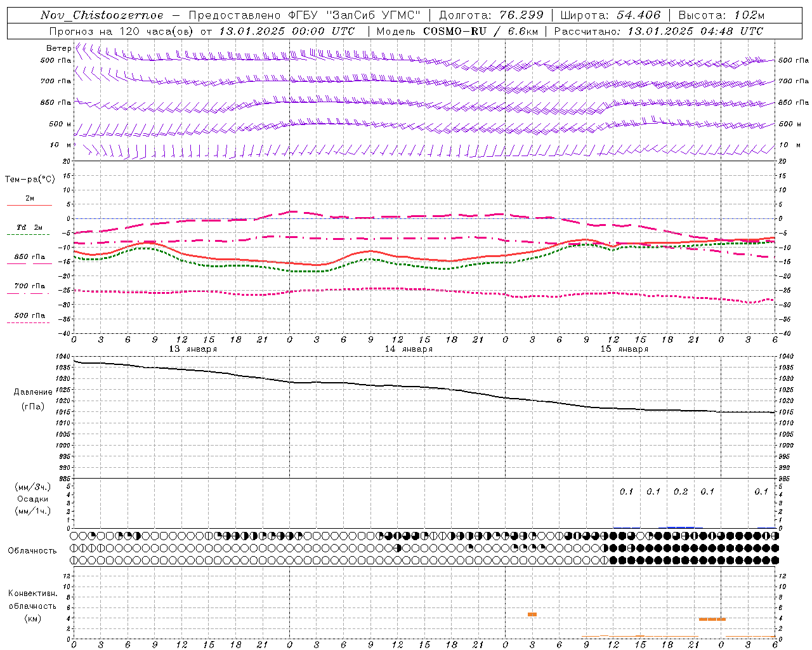The width and height of the screenshot is (812, 650).
Task: Click the blue precipitation bar below 0.2
Action: pyautogui.click(x=681, y=527)
